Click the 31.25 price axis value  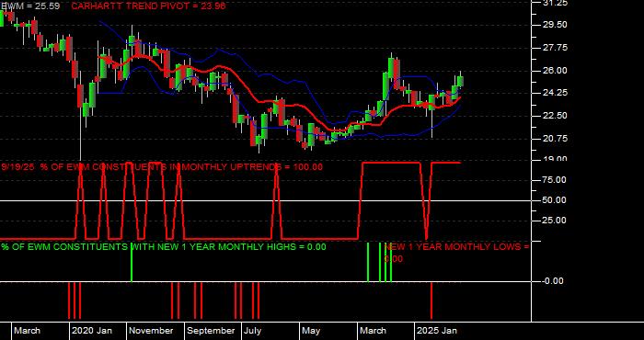(556, 3)
